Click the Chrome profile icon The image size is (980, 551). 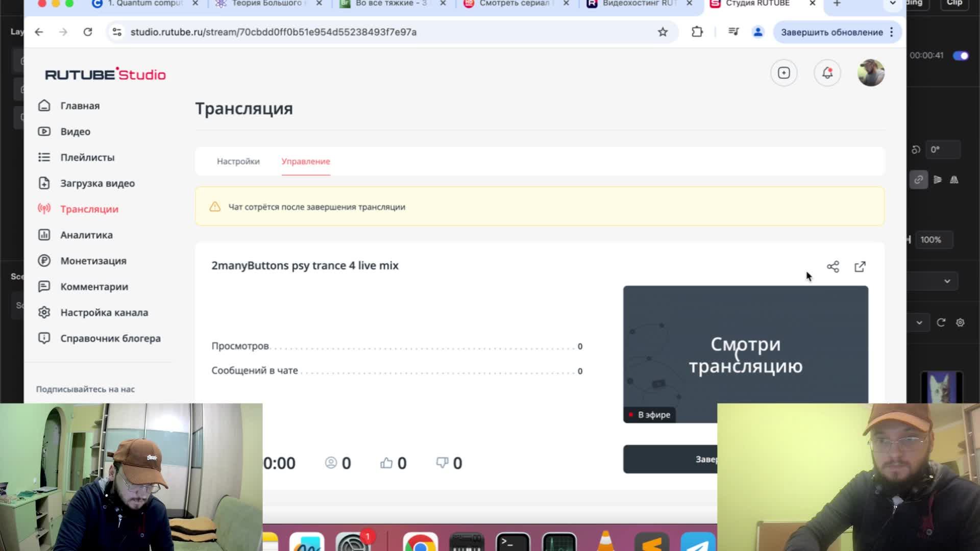click(x=758, y=32)
